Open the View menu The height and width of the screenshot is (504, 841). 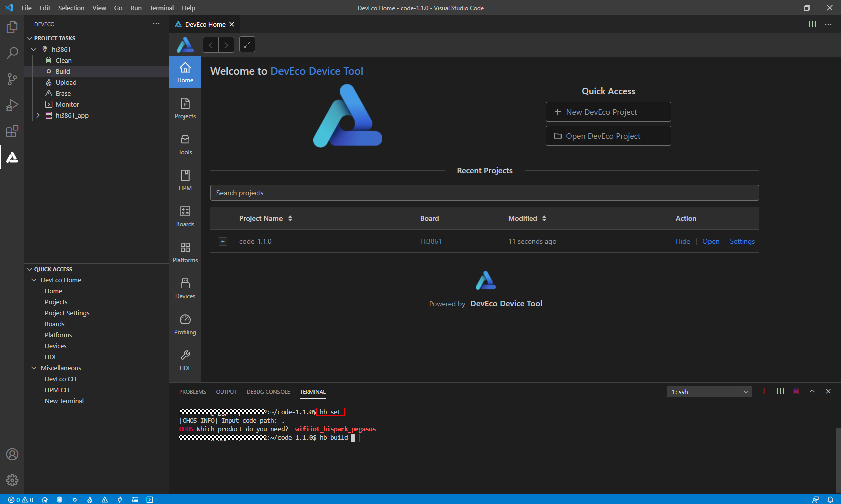(x=99, y=8)
